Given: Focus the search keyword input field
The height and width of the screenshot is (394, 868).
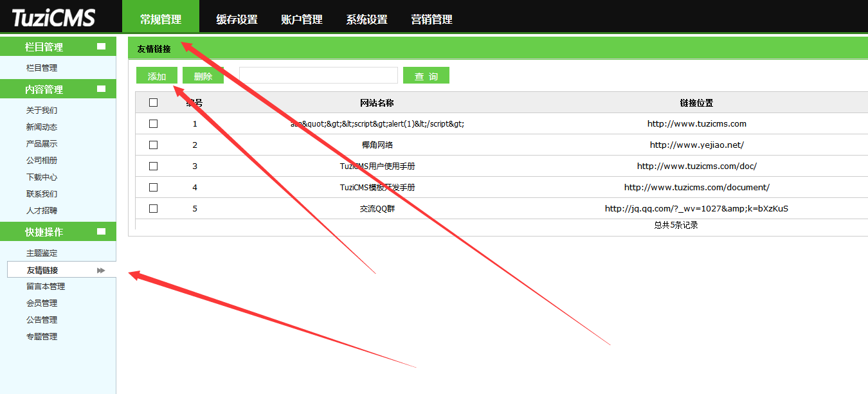Looking at the screenshot, I should (318, 75).
